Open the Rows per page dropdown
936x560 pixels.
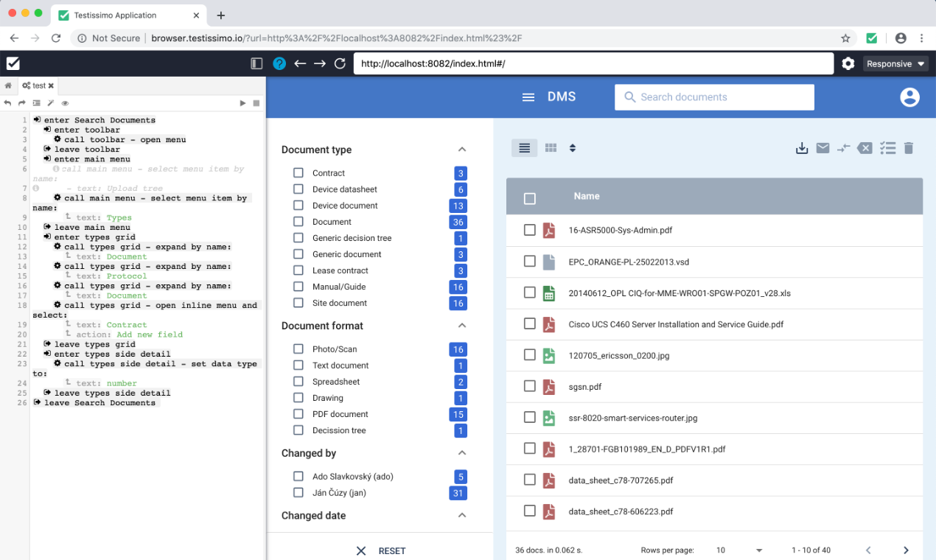click(x=739, y=550)
